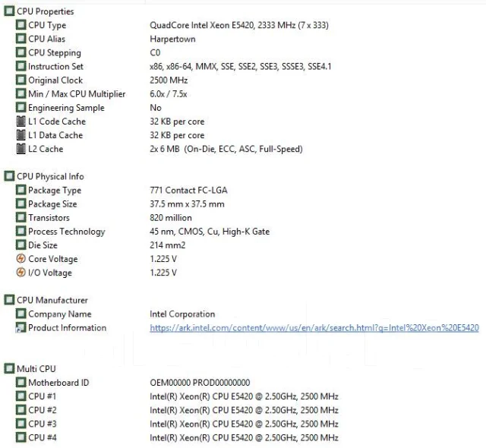Image resolution: width=486 pixels, height=448 pixels.
Task: Select the Original Clock value 2500 MHz
Action: pyautogui.click(x=169, y=80)
